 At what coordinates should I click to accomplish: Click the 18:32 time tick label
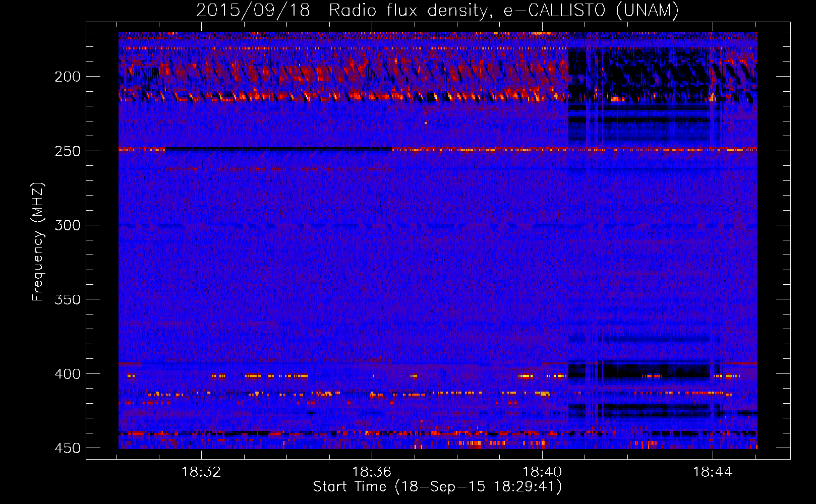pyautogui.click(x=201, y=472)
